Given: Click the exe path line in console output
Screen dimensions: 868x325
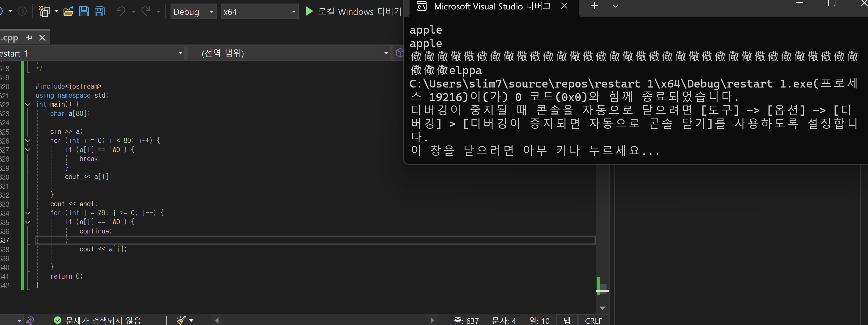Looking at the screenshot, I should (633, 84).
